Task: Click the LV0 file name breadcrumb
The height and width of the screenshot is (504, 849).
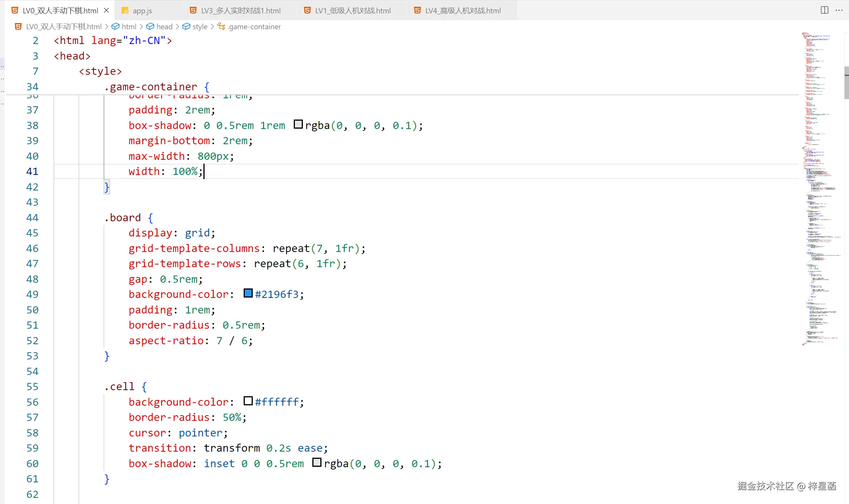Action: (x=64, y=27)
